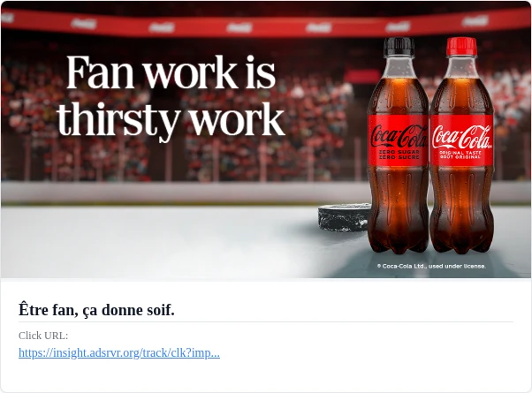532x393 pixels.
Task: Click the blurred red scoreboard behind the bottles
Action: click(363, 76)
